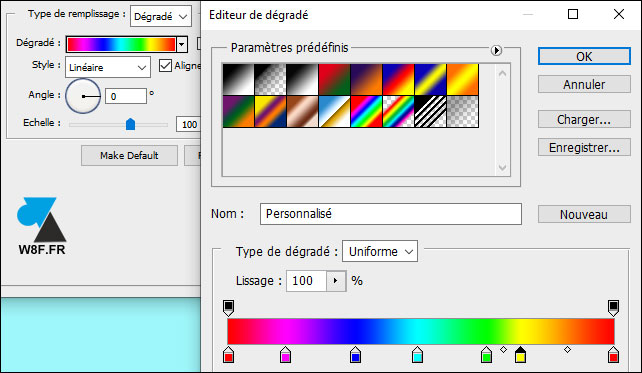Toggle the Aligner checkbox
This screenshot has width=642, height=373.
pyautogui.click(x=165, y=66)
